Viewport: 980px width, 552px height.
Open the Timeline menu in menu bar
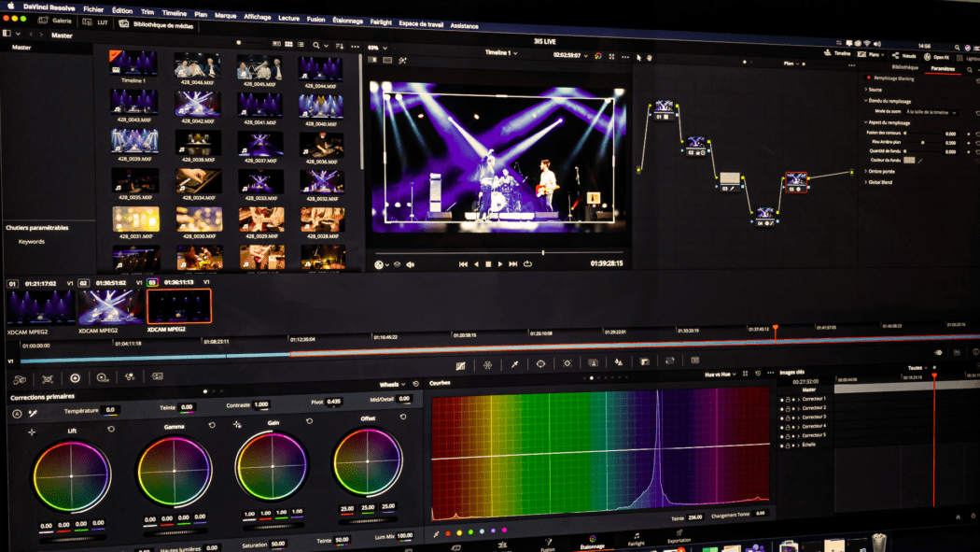click(175, 12)
